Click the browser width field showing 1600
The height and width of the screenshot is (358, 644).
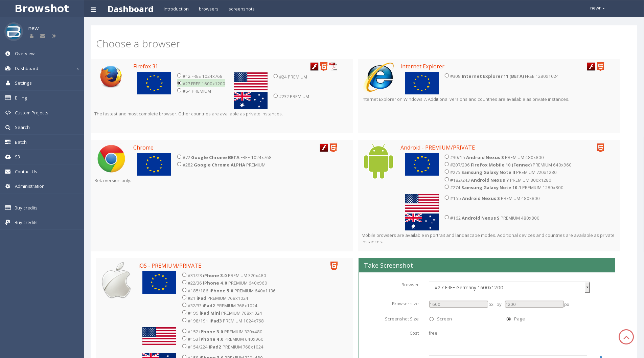tap(458, 304)
